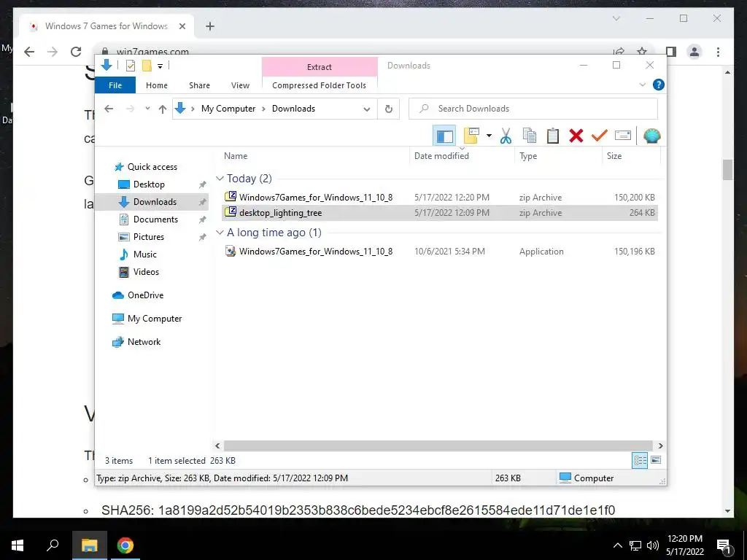Switch to the View ribbon tab
The height and width of the screenshot is (560, 747).
pyautogui.click(x=240, y=85)
